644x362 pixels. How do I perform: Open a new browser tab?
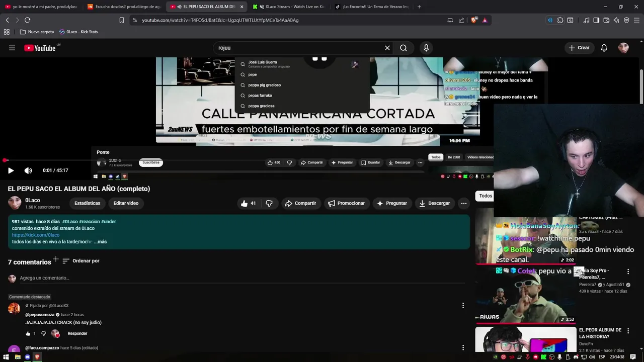(419, 7)
